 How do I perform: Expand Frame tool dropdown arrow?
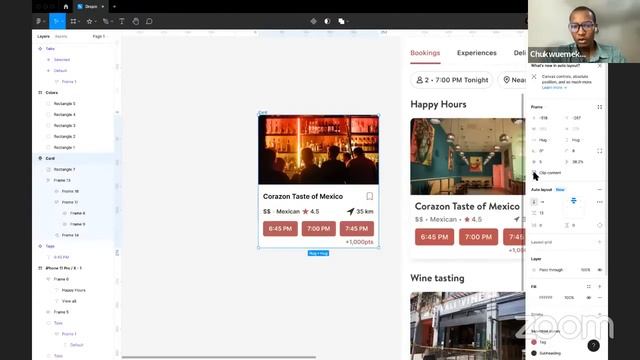point(78,21)
